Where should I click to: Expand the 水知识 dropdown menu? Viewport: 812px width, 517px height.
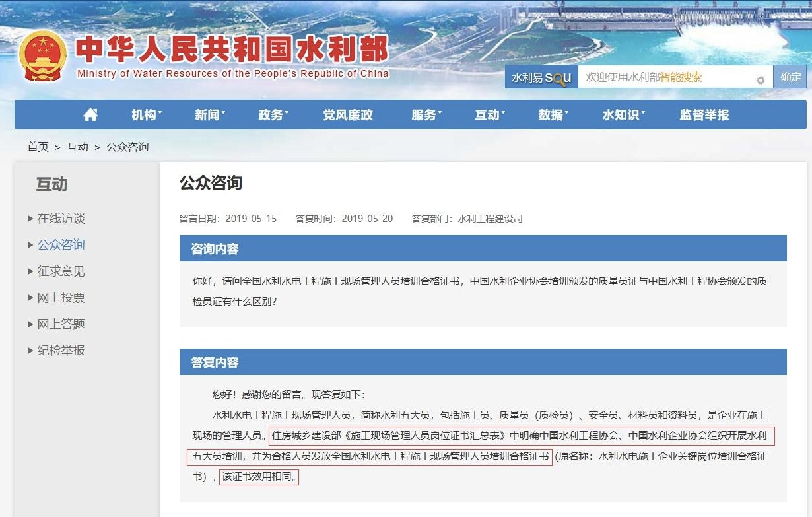[621, 114]
